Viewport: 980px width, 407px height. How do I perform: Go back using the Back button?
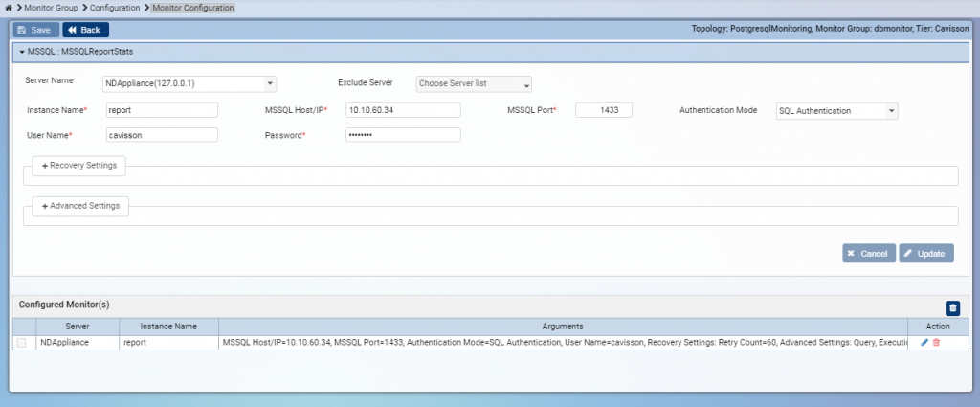coord(85,30)
